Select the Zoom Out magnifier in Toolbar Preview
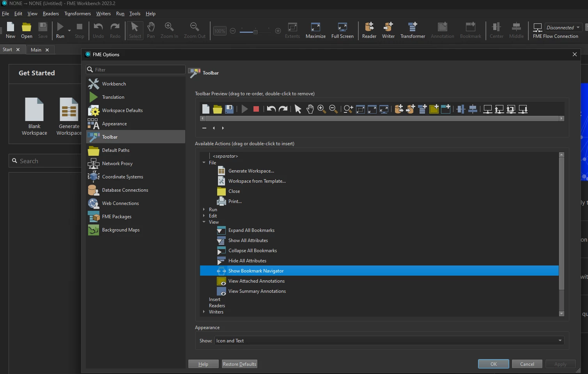 click(x=333, y=109)
